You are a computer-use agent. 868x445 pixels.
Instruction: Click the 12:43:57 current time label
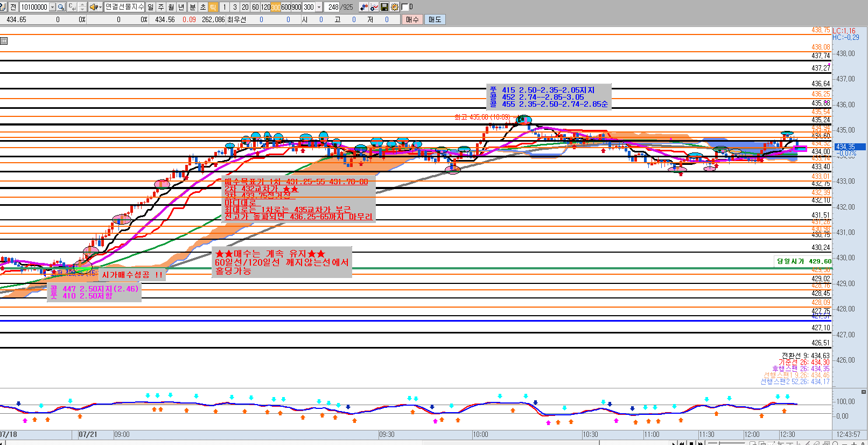pos(849,434)
